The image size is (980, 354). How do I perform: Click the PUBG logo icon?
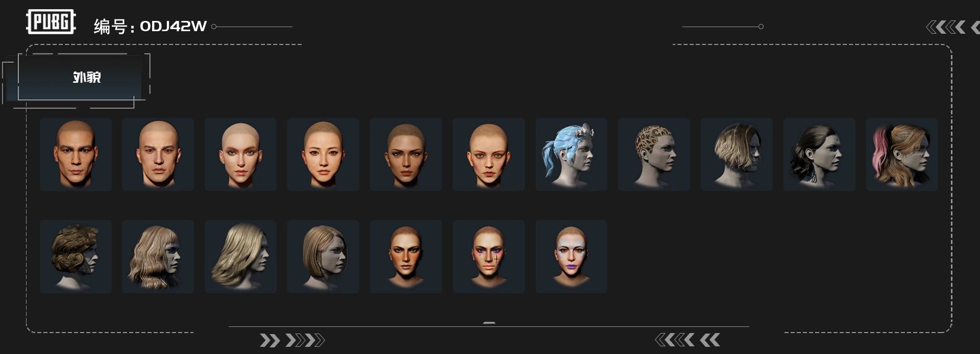51,22
